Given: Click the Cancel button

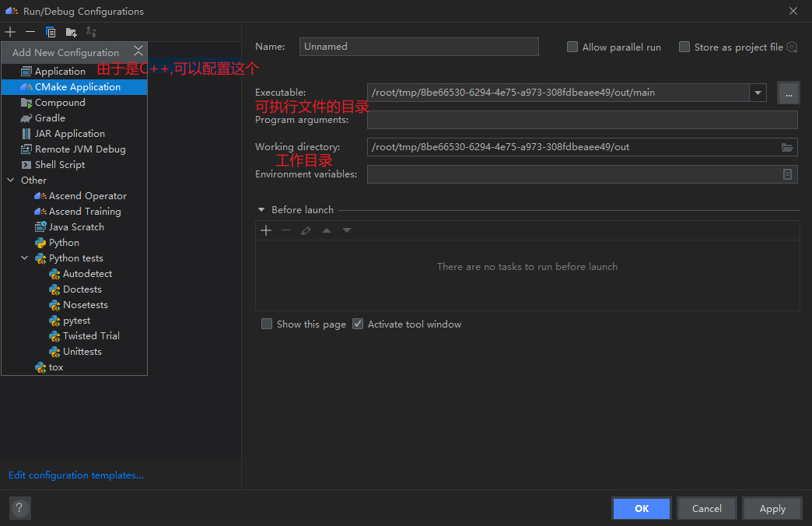Looking at the screenshot, I should coord(706,508).
